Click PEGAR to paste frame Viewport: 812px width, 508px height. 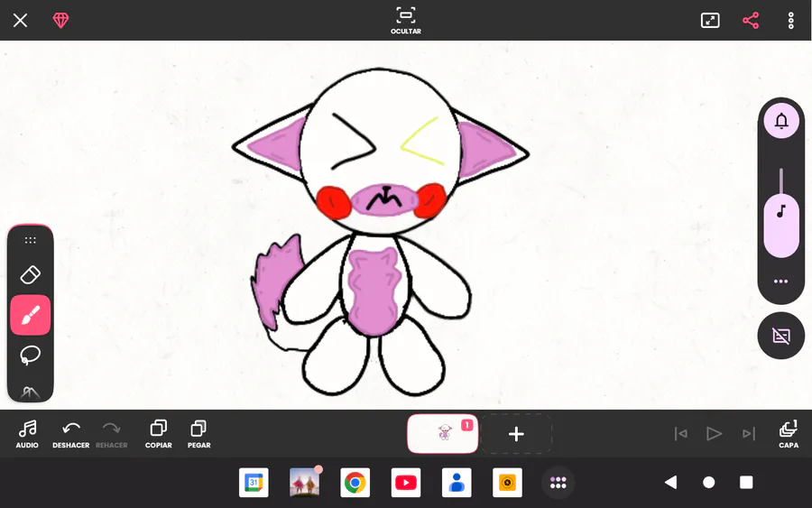pos(198,434)
